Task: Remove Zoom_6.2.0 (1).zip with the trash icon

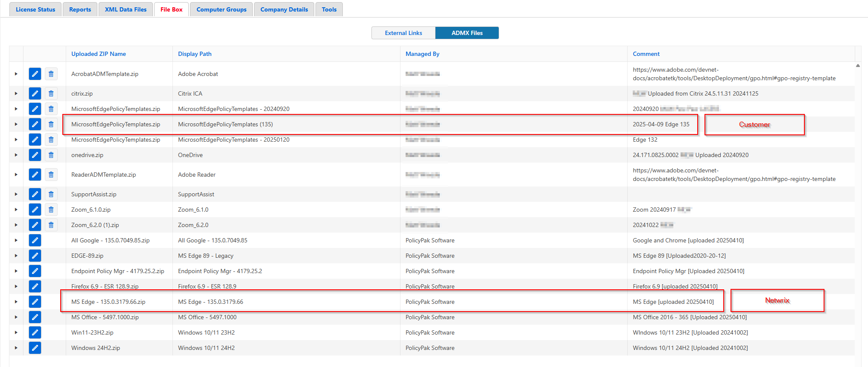Action: pyautogui.click(x=51, y=225)
